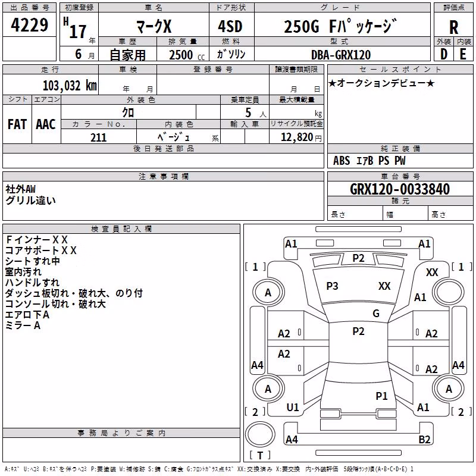Click the air conditioner type AAC
The height and width of the screenshot is (476, 476).
coord(46,124)
